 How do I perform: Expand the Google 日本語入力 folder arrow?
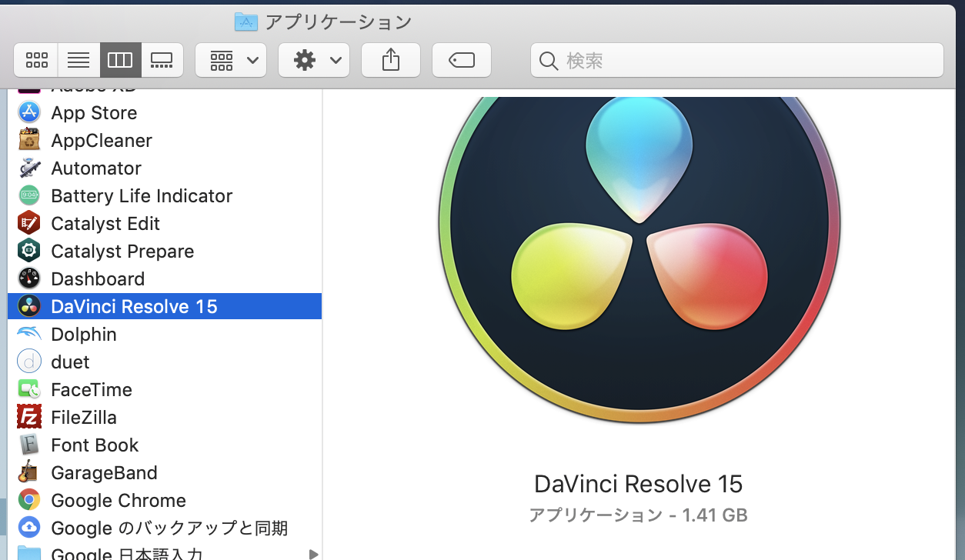(313, 554)
